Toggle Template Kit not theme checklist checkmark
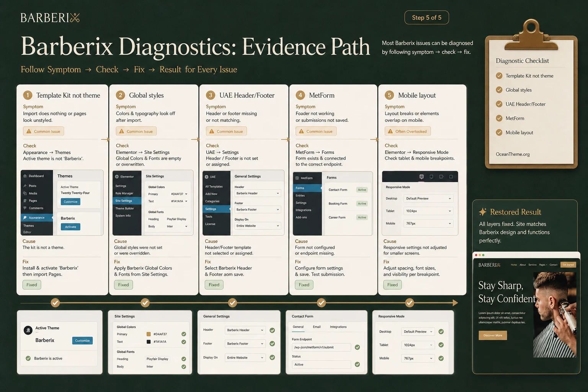Screen dimensions: 588x392 pyautogui.click(x=499, y=76)
